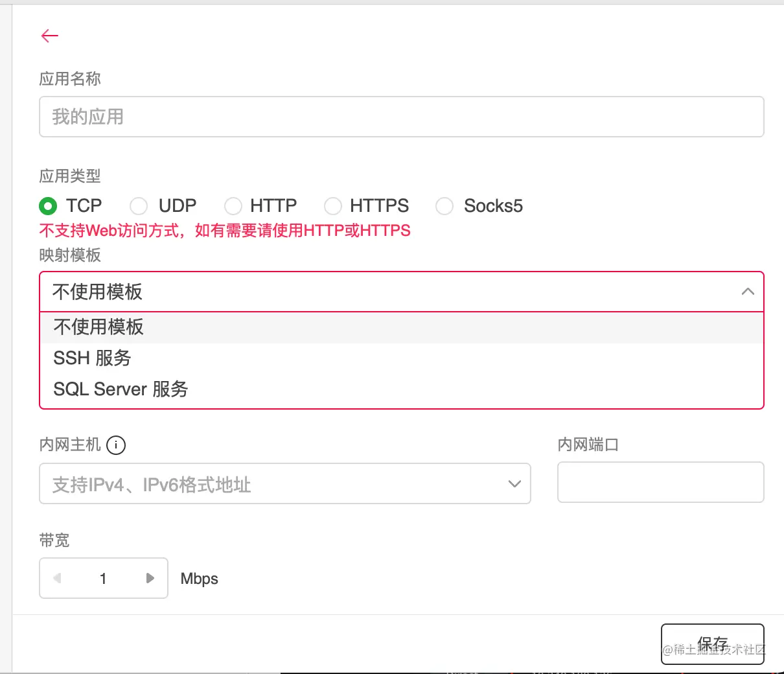Click the bandwidth value 1 field
This screenshot has height=674, width=784.
tap(104, 578)
